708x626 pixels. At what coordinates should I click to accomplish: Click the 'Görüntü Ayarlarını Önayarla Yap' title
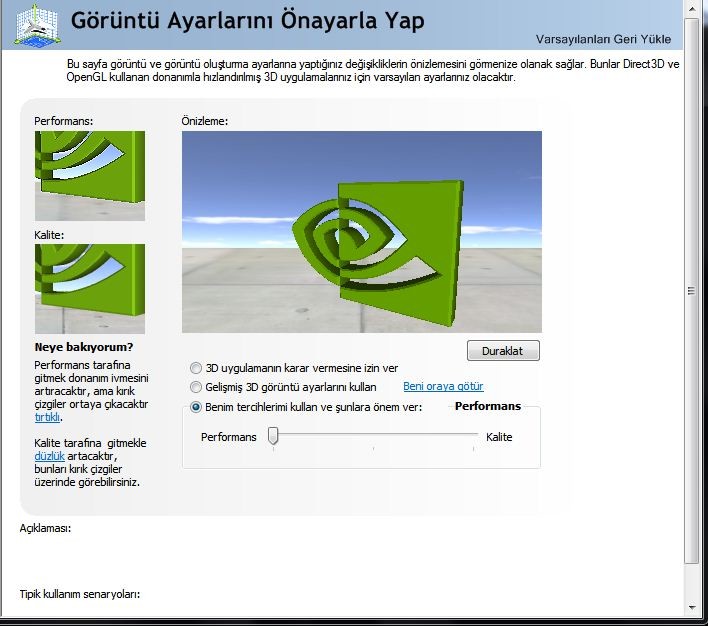point(247,21)
